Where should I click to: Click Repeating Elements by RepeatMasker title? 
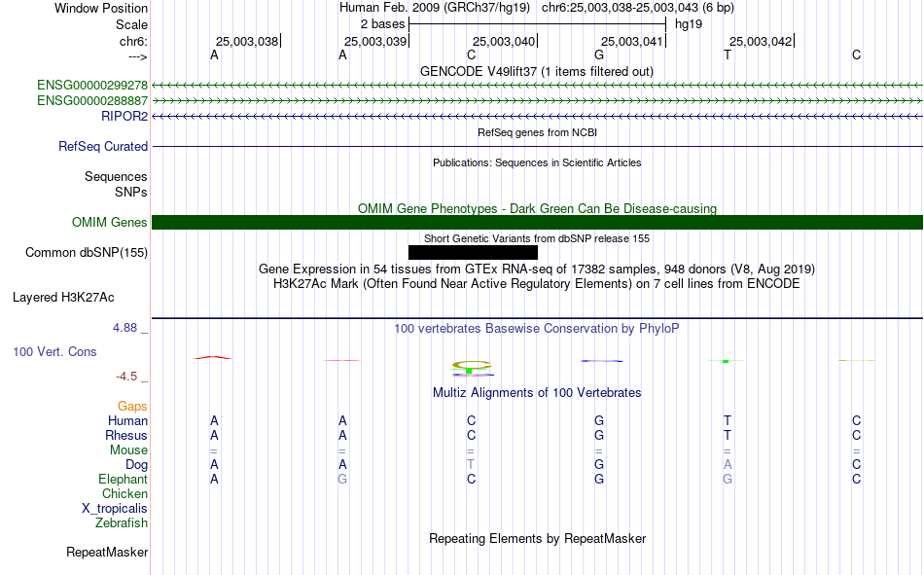(537, 538)
